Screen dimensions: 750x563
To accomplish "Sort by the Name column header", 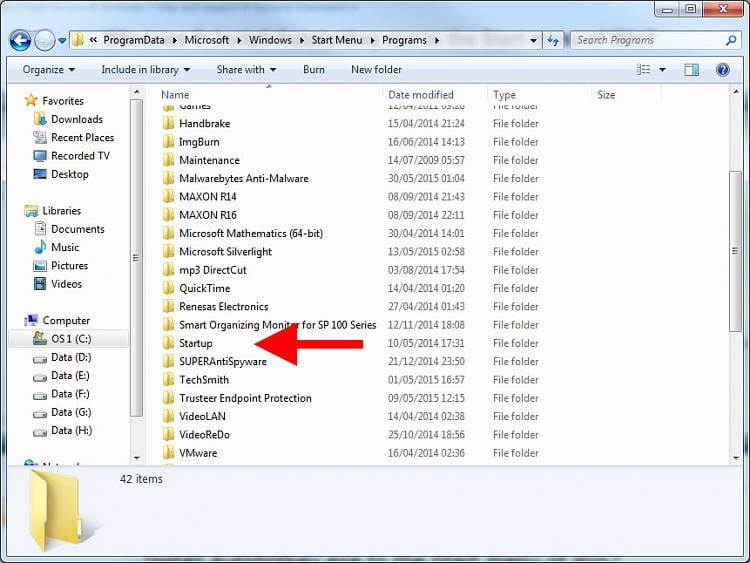I will [x=175, y=95].
